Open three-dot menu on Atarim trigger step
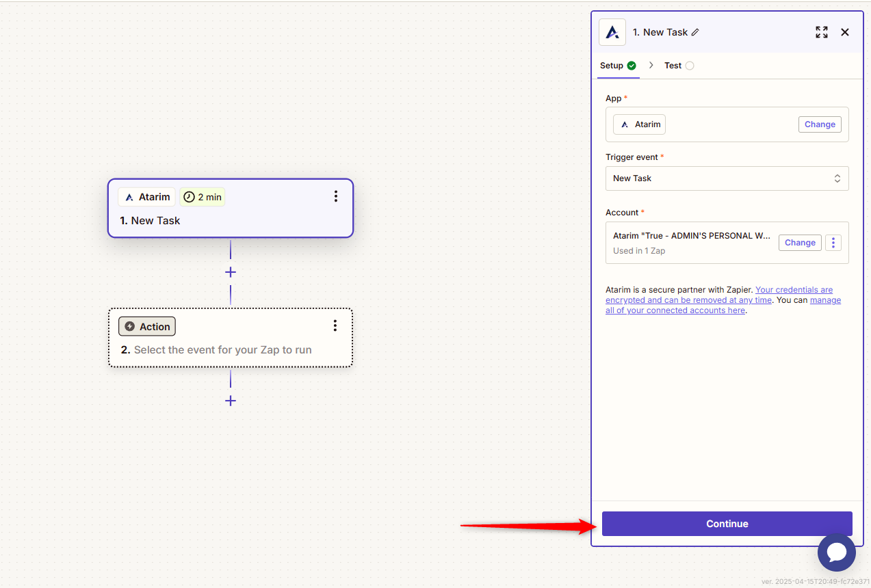The height and width of the screenshot is (588, 871). [335, 197]
